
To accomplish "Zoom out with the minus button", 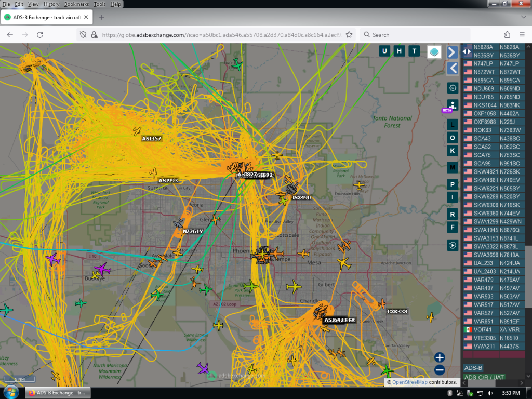I will (440, 370).
